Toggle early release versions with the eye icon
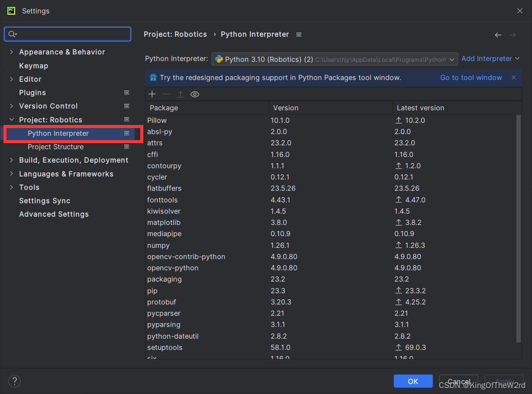Screen dimensions: 532x394 click(194, 94)
